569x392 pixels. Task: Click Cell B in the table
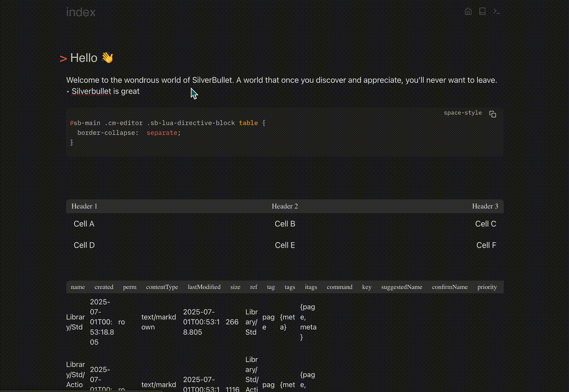(x=285, y=224)
